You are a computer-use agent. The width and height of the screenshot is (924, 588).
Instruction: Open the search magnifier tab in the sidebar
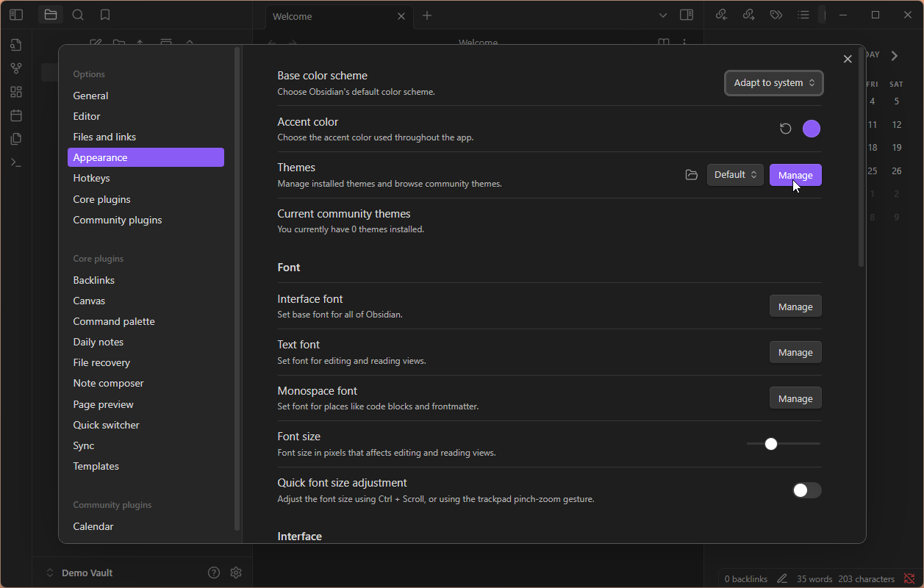[x=78, y=15]
